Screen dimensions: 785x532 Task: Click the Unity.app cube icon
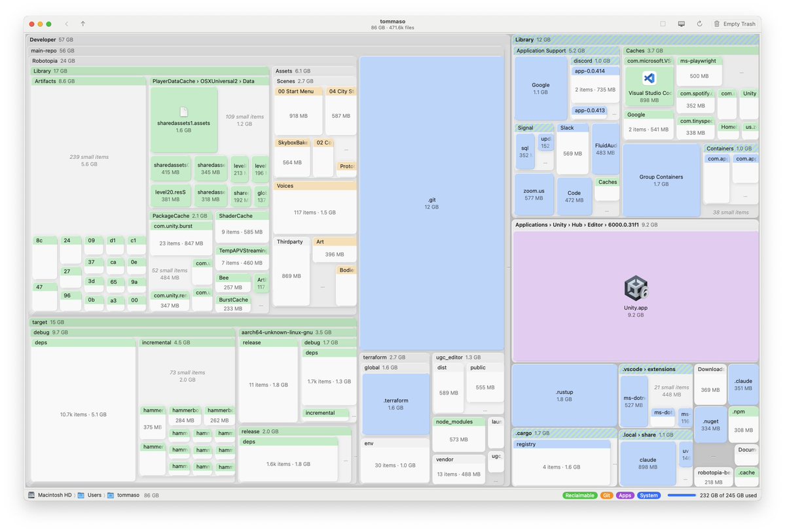(636, 288)
